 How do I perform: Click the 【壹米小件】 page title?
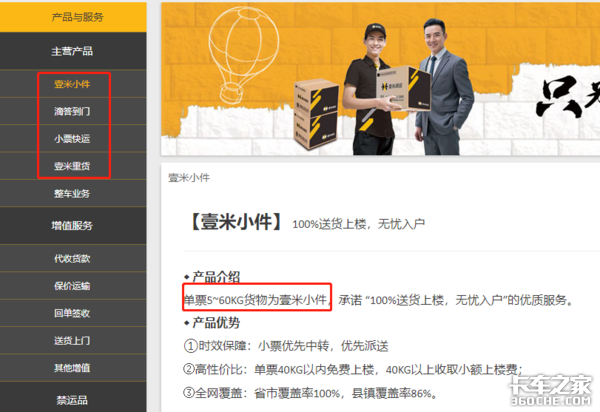click(x=235, y=222)
